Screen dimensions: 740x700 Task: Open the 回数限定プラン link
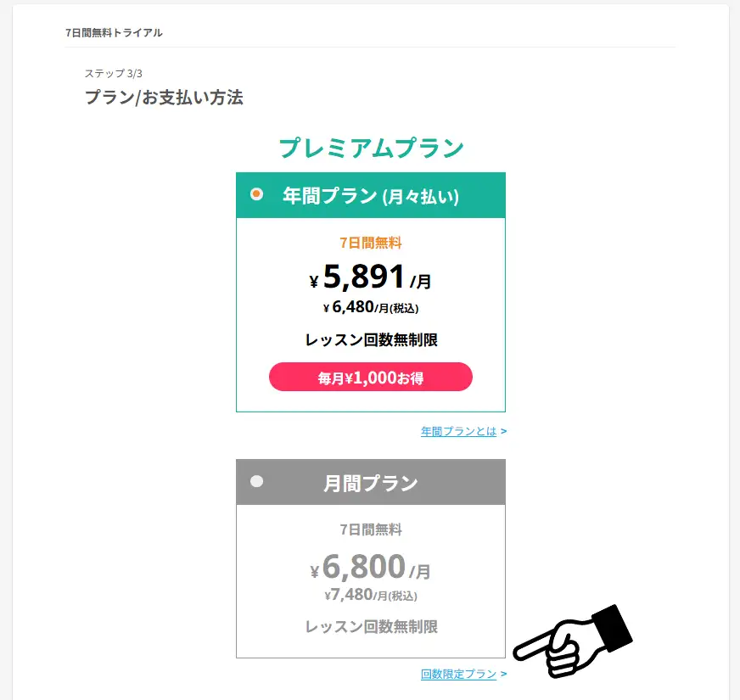[x=458, y=674]
